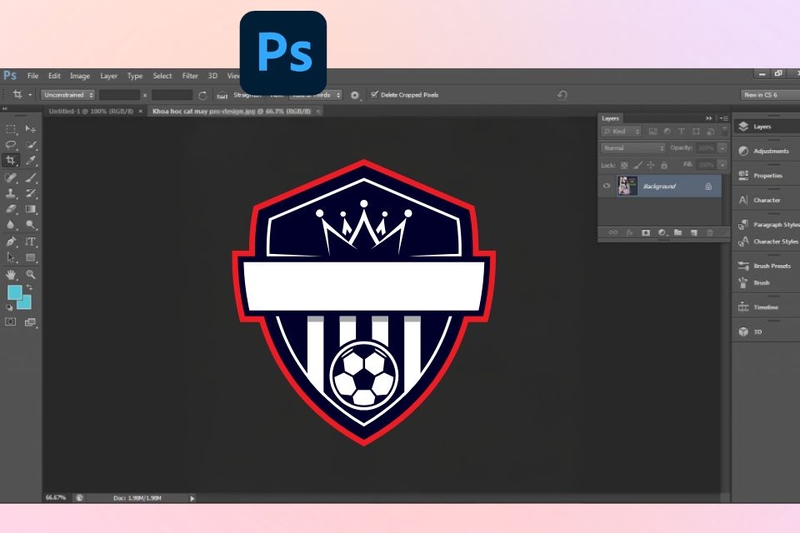Select the Quick Selection tool
The height and width of the screenshot is (533, 800).
click(x=31, y=145)
